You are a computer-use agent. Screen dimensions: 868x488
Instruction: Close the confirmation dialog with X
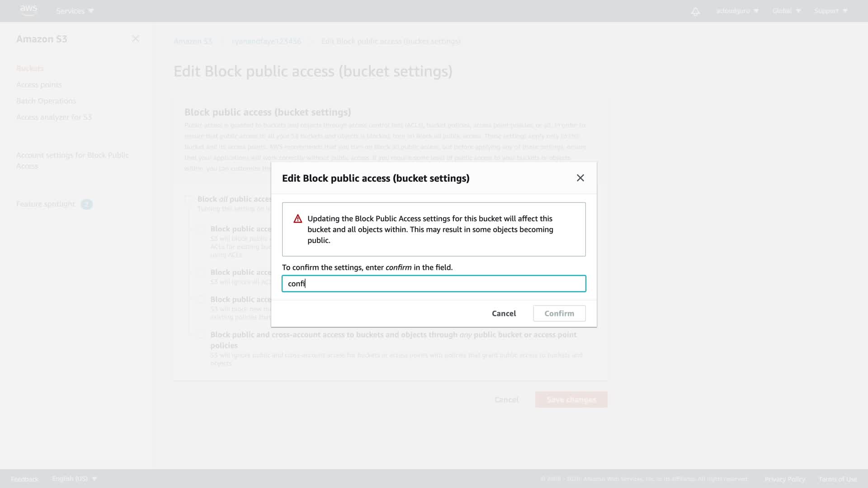(x=580, y=178)
